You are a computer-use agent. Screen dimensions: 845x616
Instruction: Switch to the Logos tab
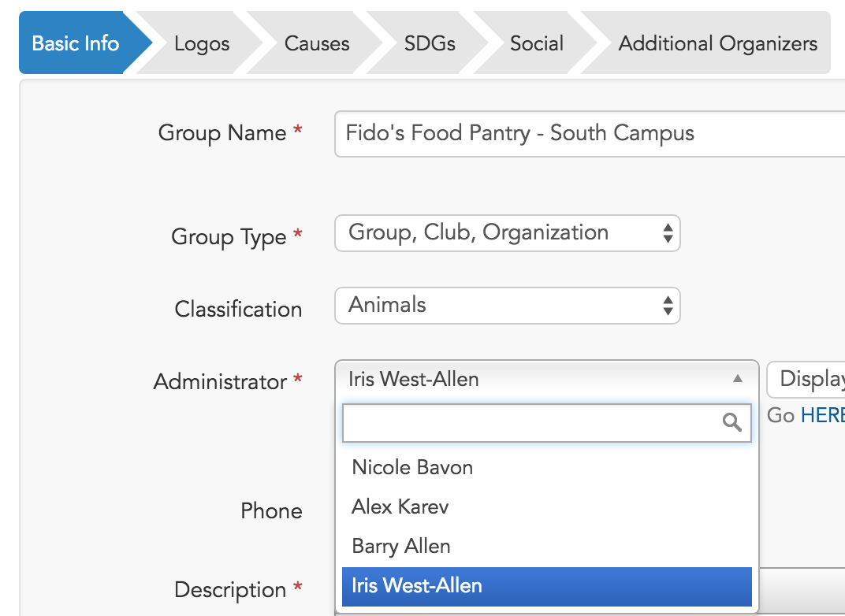tap(202, 43)
